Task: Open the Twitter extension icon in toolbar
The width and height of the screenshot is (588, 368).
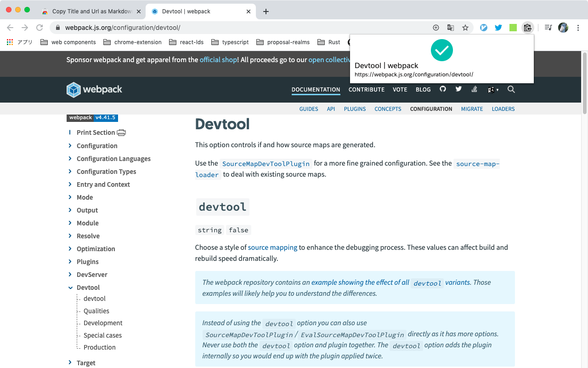Action: (x=498, y=28)
